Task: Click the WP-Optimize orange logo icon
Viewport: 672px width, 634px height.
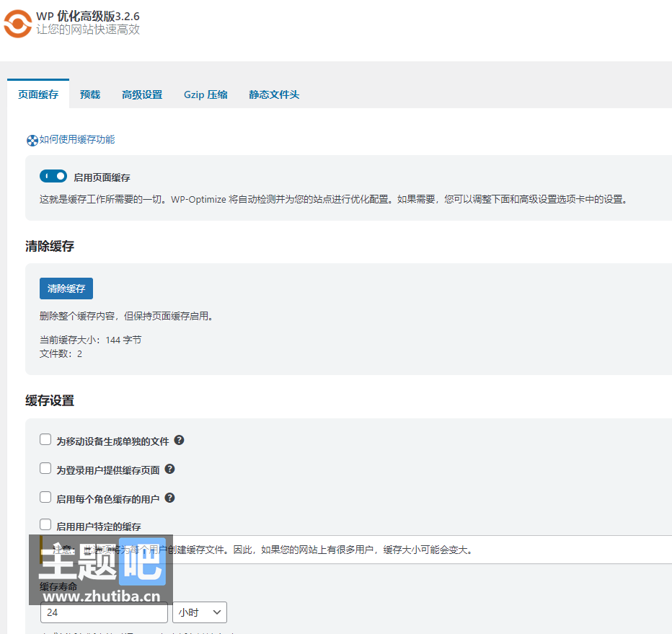Action: pyautogui.click(x=18, y=22)
